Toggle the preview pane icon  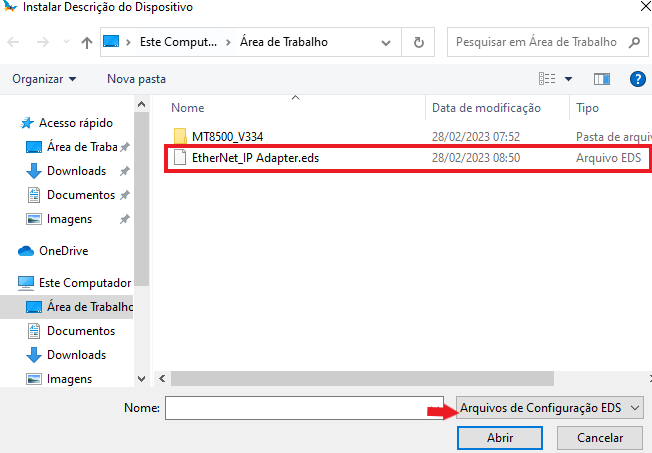coord(602,78)
